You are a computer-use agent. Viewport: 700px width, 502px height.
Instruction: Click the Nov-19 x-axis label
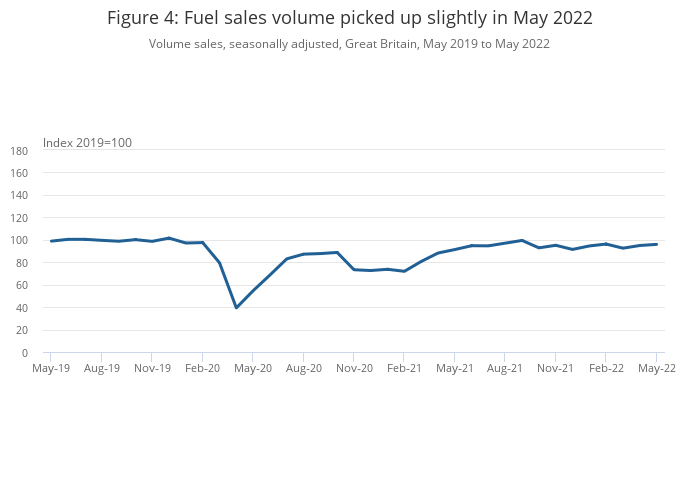click(x=152, y=368)
